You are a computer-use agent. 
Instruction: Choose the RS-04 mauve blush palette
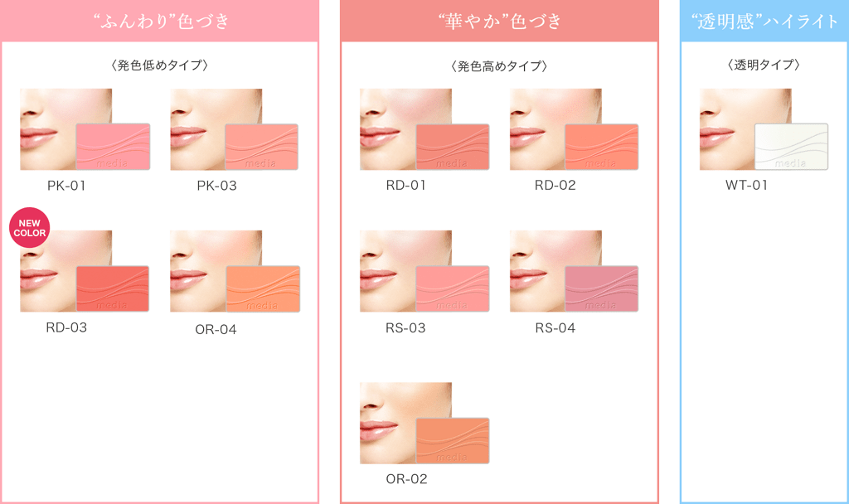(x=602, y=288)
